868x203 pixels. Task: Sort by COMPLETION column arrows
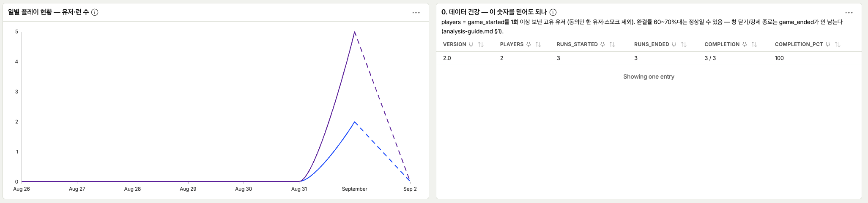click(x=754, y=44)
